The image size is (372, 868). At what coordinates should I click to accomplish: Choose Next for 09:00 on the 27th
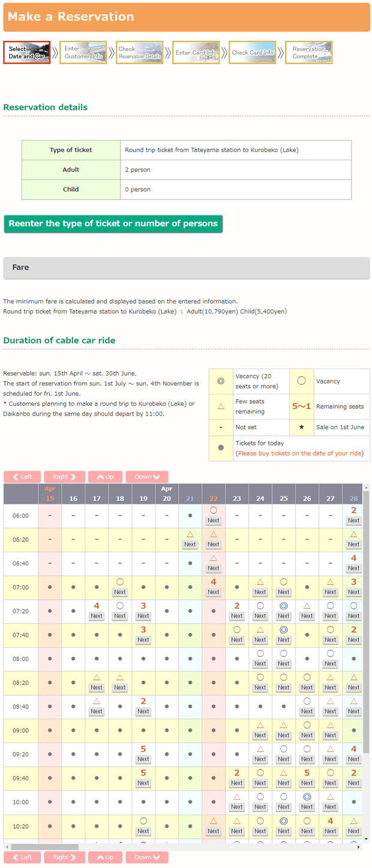331,735
